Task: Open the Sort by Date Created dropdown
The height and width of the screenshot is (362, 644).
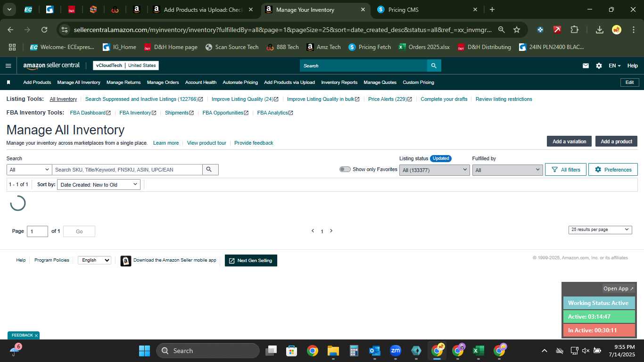Action: [99, 185]
